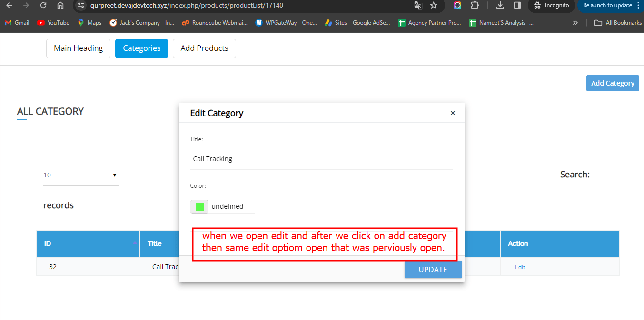Open the browser downloads icon
Image resolution: width=644 pixels, height=320 pixels.
point(500,5)
